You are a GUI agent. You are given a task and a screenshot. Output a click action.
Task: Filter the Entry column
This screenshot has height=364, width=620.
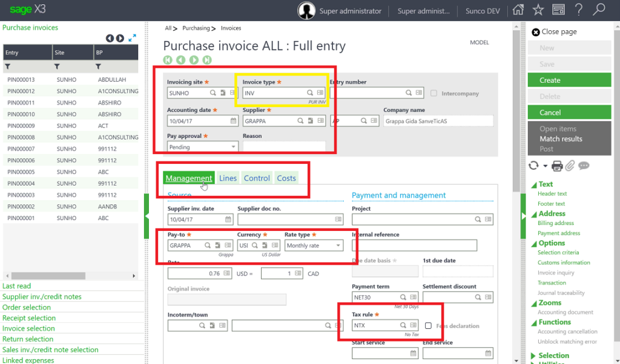[7, 67]
